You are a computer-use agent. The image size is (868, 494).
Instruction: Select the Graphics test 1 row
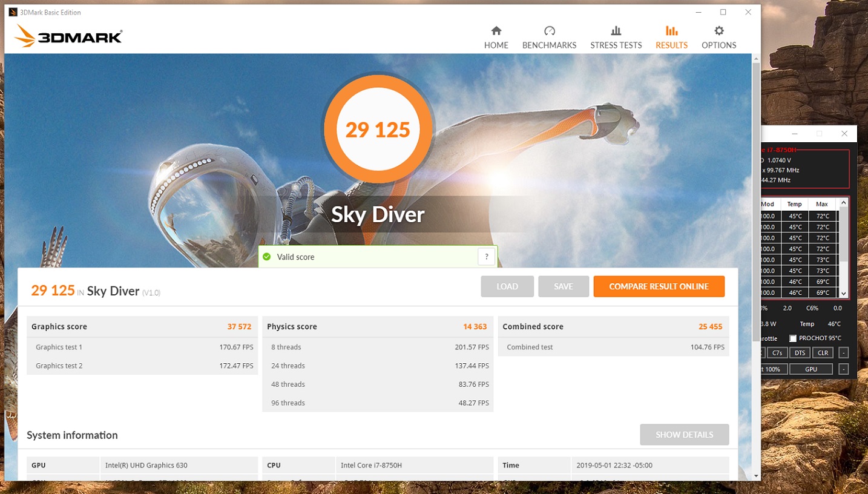point(142,347)
